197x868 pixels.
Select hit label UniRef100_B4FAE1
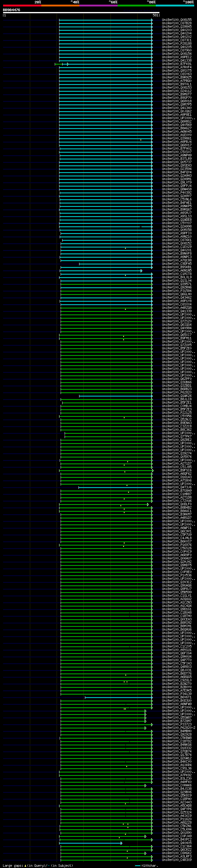(177, 203)
